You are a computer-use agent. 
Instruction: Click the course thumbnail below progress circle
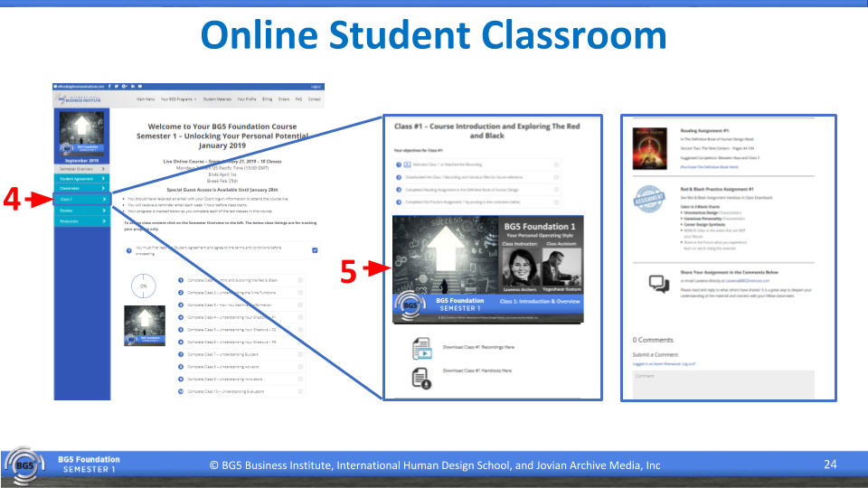click(145, 326)
